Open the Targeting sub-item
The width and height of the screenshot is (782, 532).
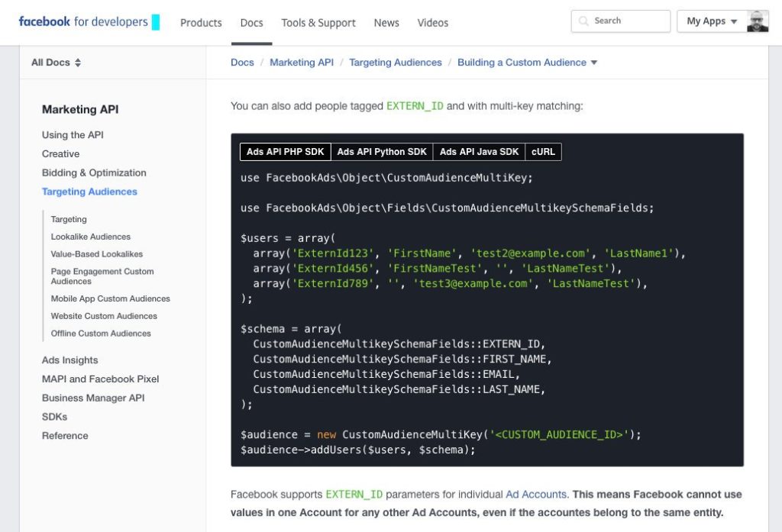(69, 219)
